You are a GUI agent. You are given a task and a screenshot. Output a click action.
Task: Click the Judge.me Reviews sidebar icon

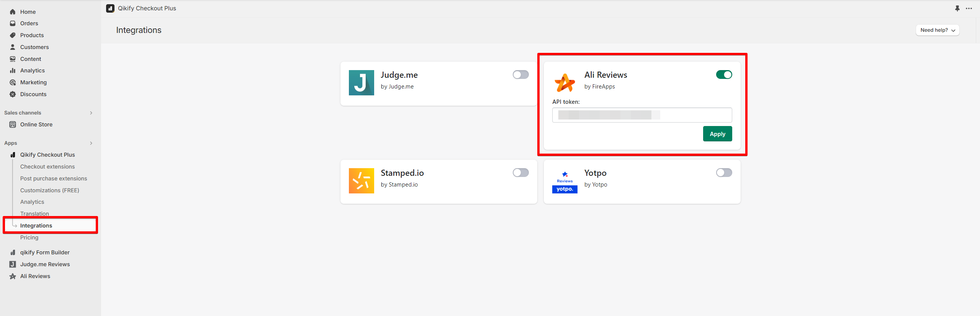[13, 264]
